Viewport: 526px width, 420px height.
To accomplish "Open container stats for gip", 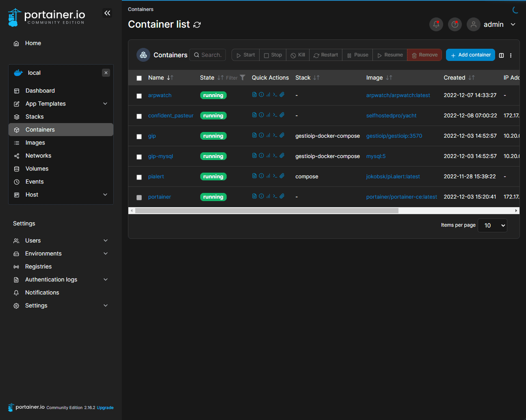I will (x=268, y=135).
